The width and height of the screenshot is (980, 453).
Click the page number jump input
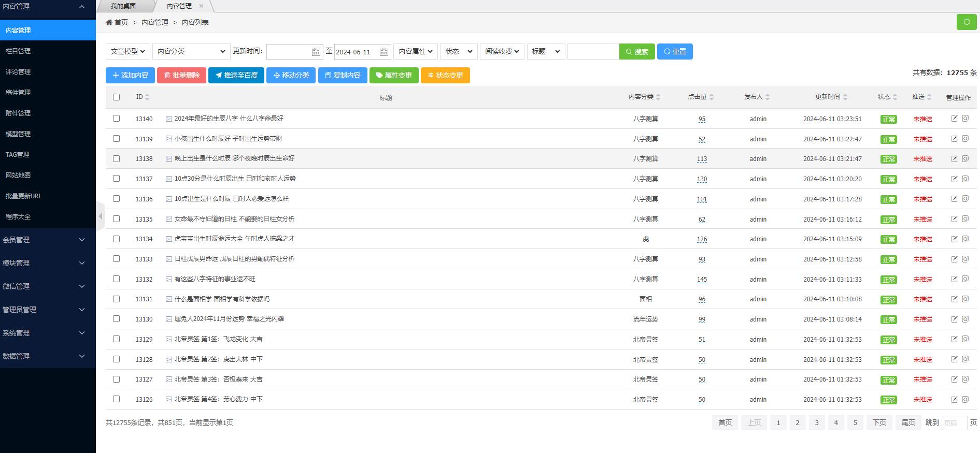tap(954, 423)
